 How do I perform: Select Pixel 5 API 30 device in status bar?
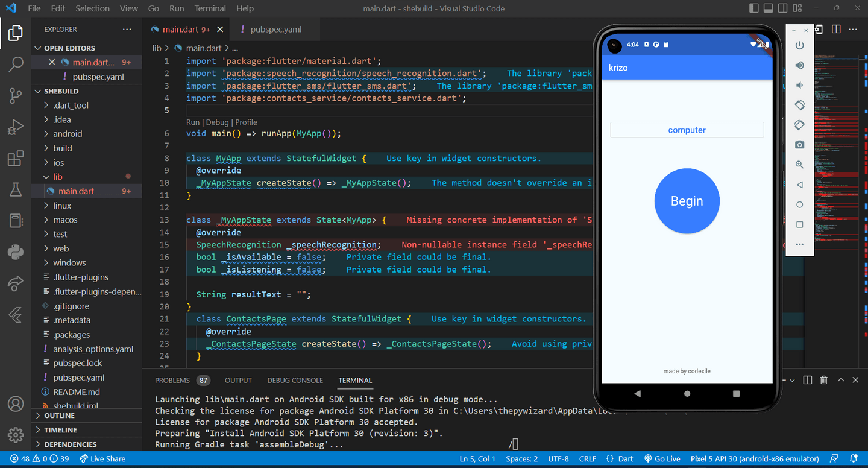755,459
